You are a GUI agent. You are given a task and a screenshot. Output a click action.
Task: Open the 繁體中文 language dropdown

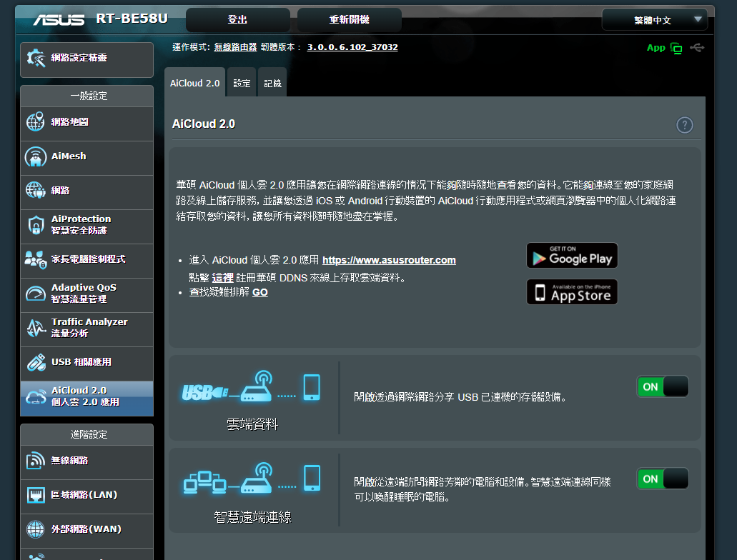click(x=654, y=20)
